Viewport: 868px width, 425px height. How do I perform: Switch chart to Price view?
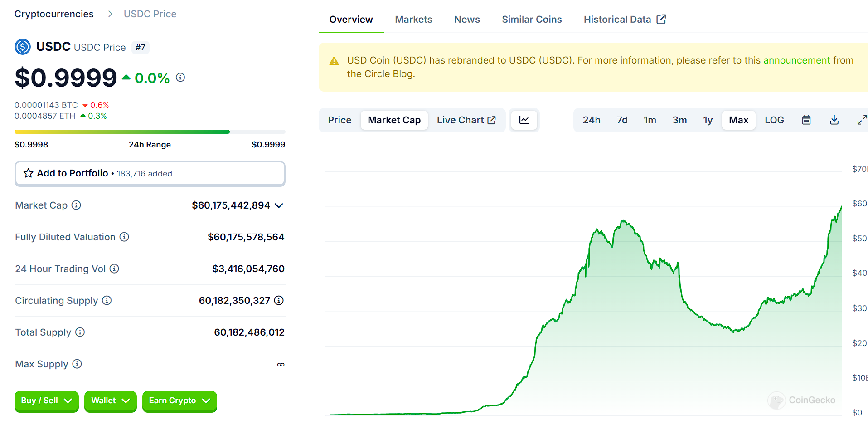pos(339,120)
